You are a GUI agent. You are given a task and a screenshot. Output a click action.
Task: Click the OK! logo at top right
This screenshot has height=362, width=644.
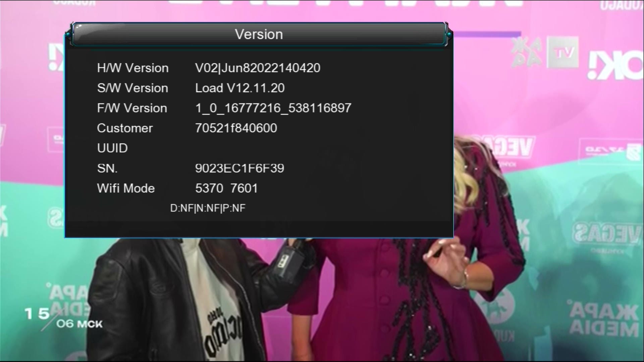point(615,65)
